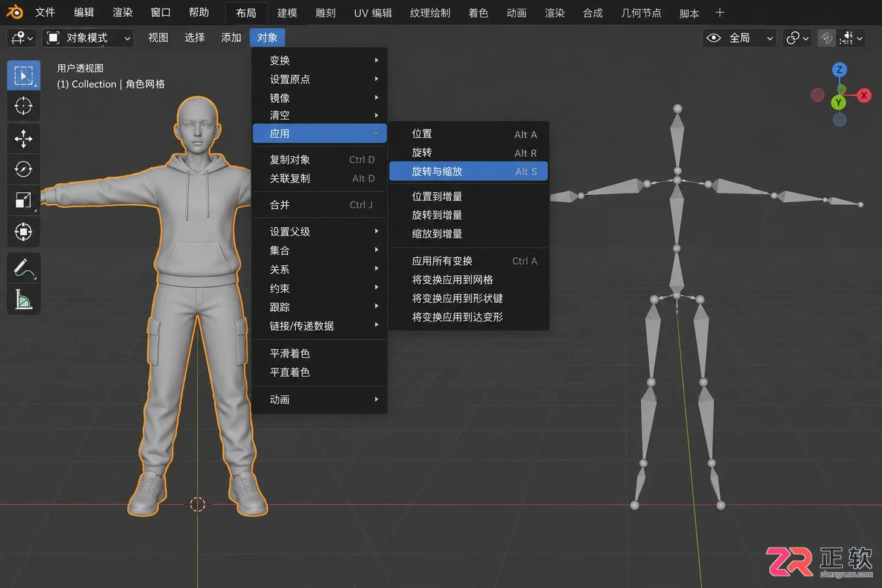This screenshot has width=882, height=588.
Task: Toggle the snapping magnet icon
Action: click(826, 38)
